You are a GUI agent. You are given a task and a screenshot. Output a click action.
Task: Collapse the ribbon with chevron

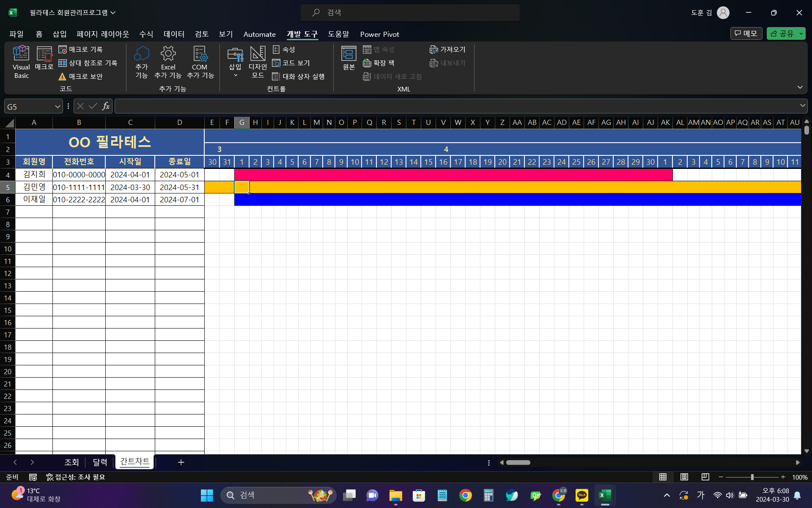click(x=800, y=87)
